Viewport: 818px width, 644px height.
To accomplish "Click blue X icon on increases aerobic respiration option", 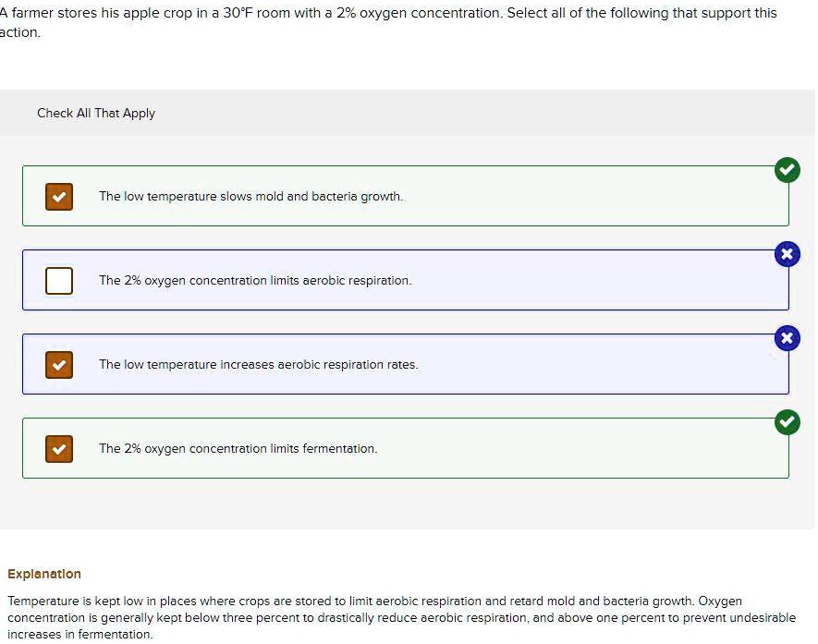I will click(787, 338).
